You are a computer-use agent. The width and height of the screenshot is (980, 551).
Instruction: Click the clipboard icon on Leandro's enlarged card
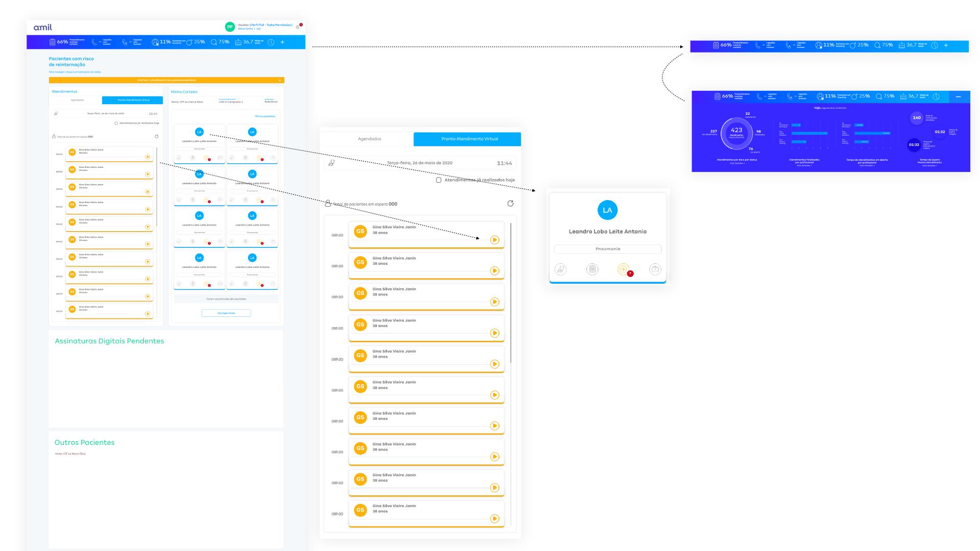(x=592, y=269)
